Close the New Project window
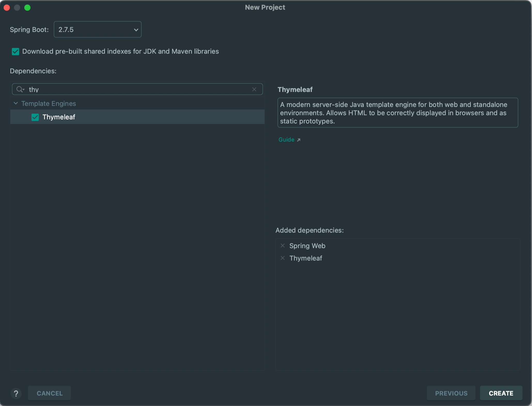The width and height of the screenshot is (532, 406). pos(7,7)
